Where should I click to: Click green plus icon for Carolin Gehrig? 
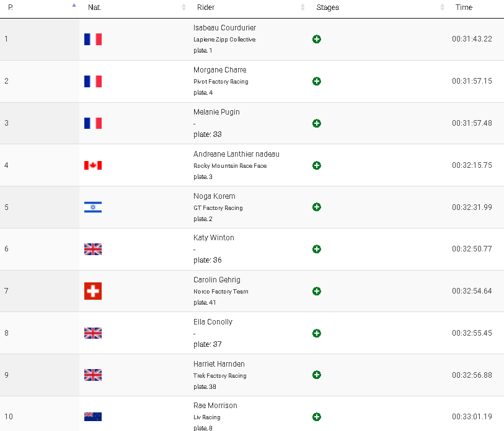pyautogui.click(x=317, y=291)
